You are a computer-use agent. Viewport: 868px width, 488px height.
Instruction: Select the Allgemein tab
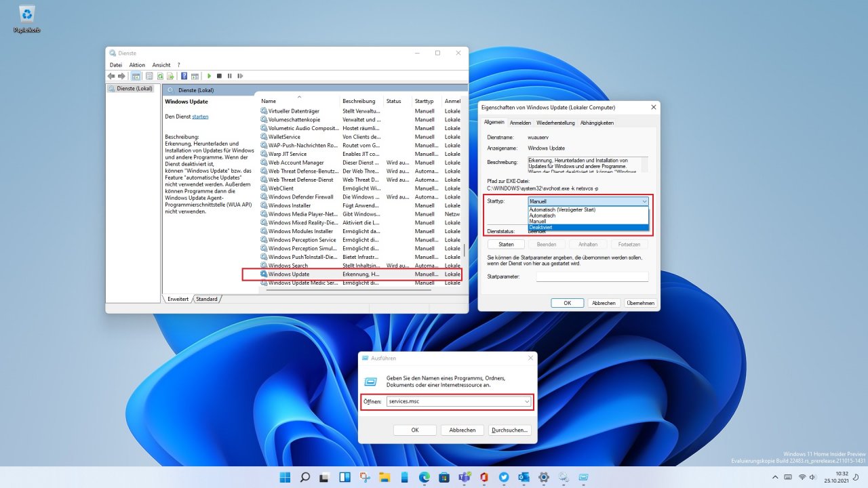pyautogui.click(x=494, y=122)
